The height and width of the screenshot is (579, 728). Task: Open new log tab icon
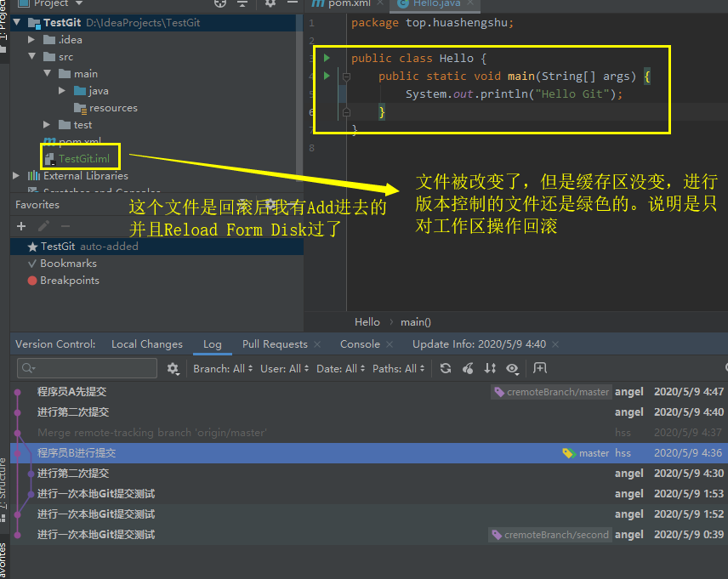pyautogui.click(x=540, y=368)
